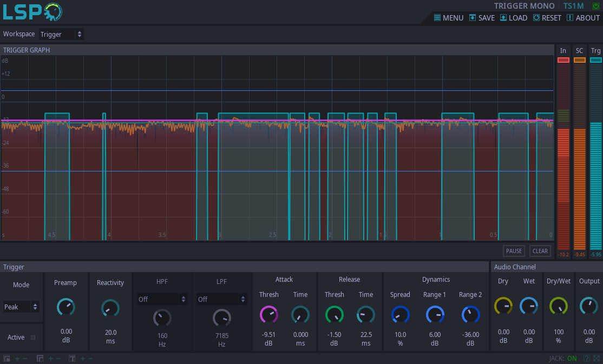The height and width of the screenshot is (364, 603).
Task: Click the In meter reading -10.2
Action: pos(563,254)
